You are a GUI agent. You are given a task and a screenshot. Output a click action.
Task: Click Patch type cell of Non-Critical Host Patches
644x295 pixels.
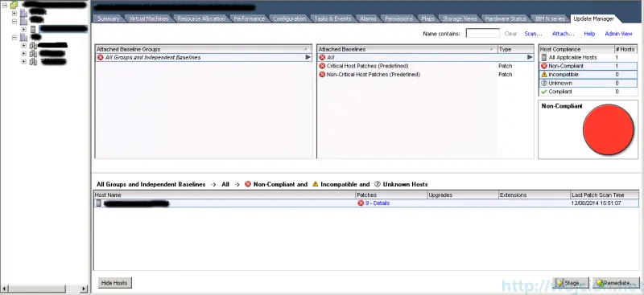click(x=506, y=75)
